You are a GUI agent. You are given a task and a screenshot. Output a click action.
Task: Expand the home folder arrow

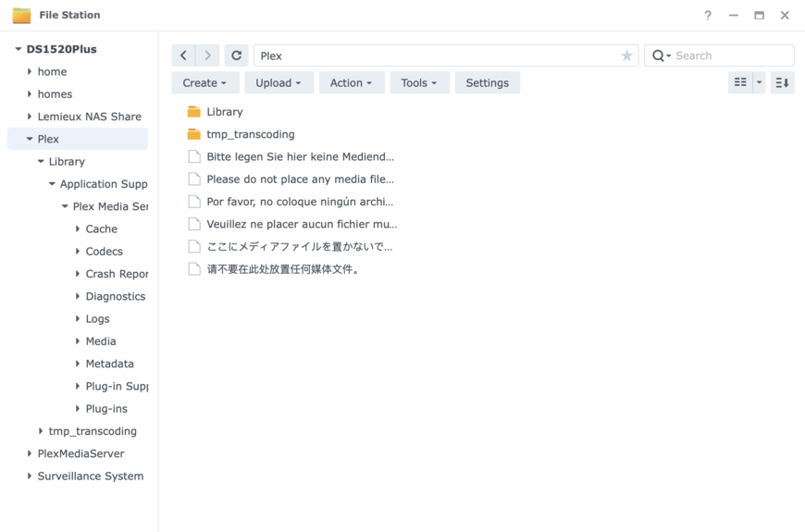30,71
